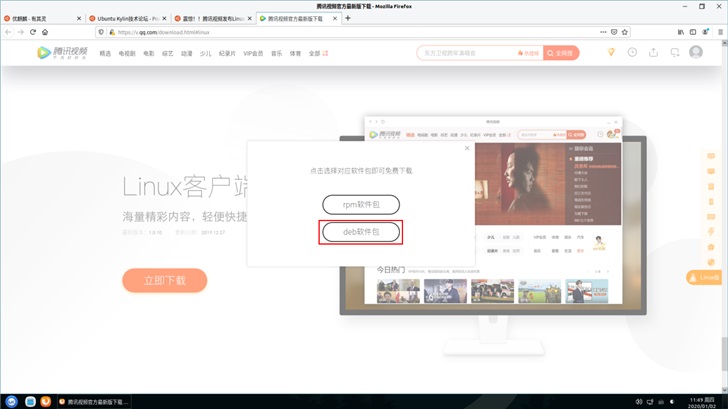This screenshot has width=728, height=409.
Task: Click the deb软件包 download button
Action: (361, 232)
